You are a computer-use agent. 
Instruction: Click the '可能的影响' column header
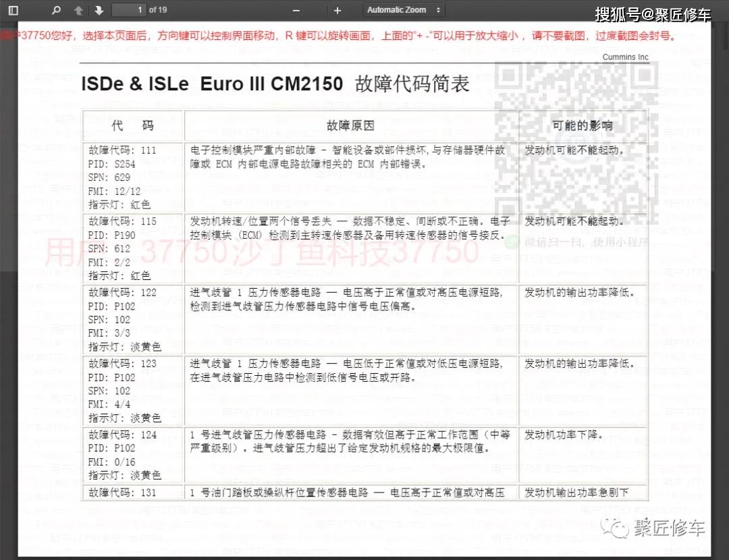pyautogui.click(x=583, y=125)
